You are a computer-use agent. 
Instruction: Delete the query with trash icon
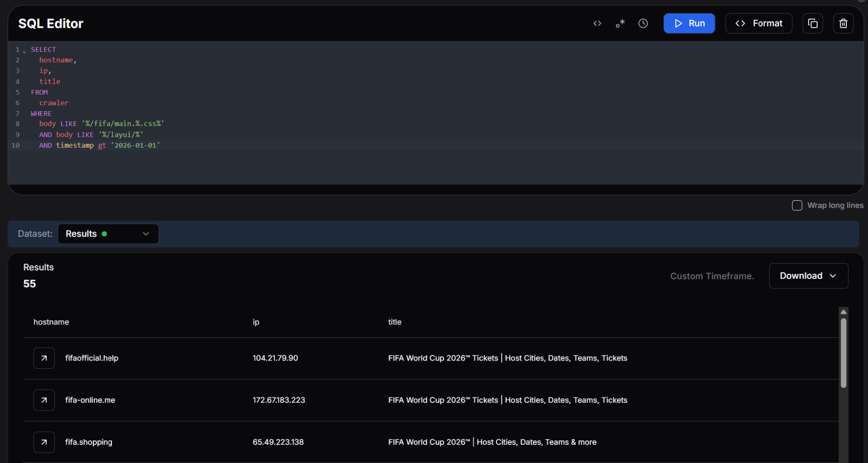pyautogui.click(x=843, y=23)
